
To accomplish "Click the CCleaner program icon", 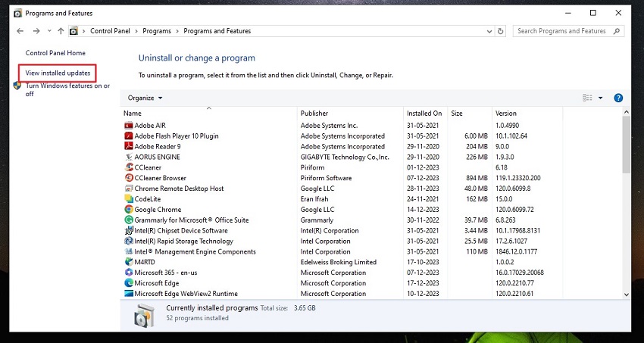I will pyautogui.click(x=129, y=167).
